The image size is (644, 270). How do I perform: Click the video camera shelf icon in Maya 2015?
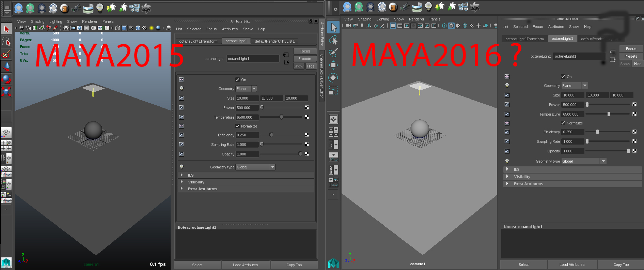point(76,8)
